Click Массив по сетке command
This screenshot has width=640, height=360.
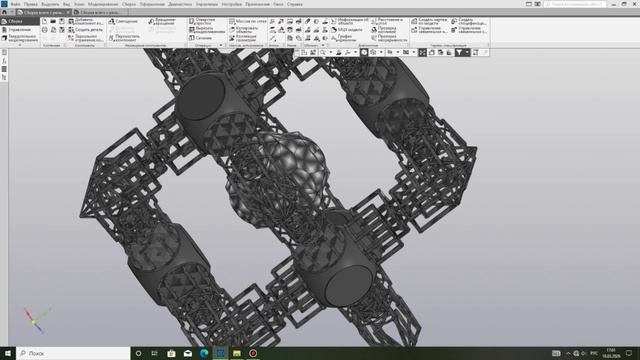pyautogui.click(x=247, y=21)
